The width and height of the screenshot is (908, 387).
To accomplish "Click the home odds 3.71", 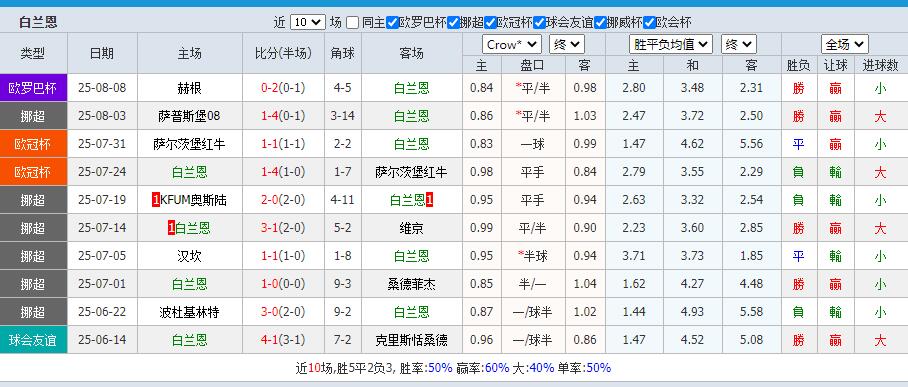I will coord(634,256).
